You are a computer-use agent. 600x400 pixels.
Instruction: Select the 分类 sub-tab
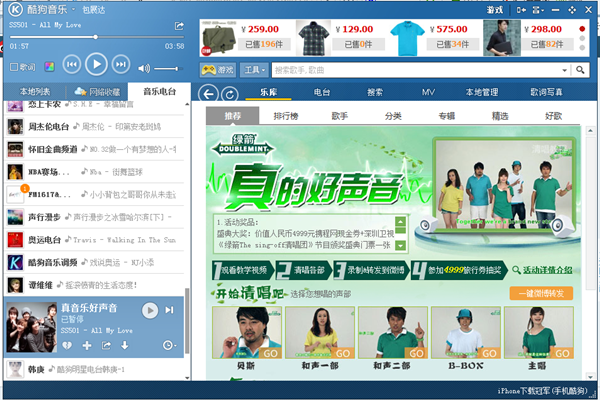[393, 116]
